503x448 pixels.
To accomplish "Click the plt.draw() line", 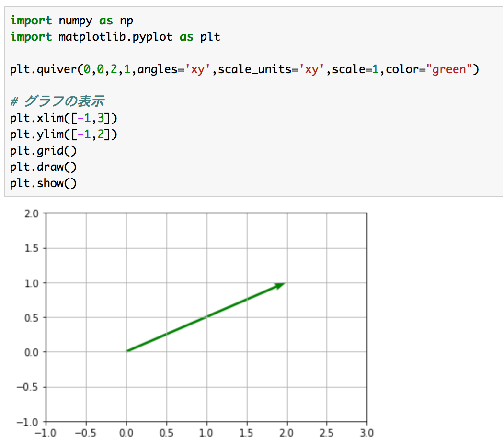I will (x=43, y=167).
